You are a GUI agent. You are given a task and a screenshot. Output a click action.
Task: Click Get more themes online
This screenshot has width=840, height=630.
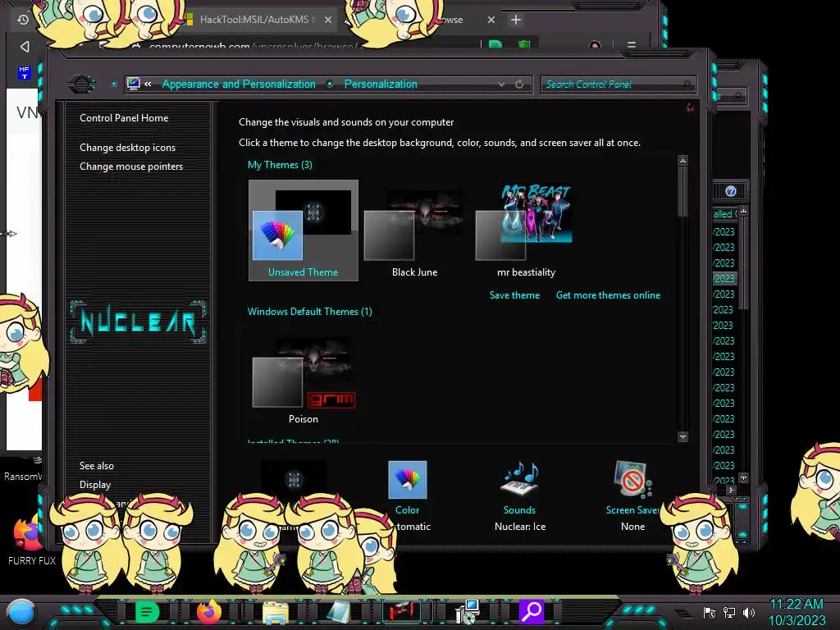pos(608,295)
